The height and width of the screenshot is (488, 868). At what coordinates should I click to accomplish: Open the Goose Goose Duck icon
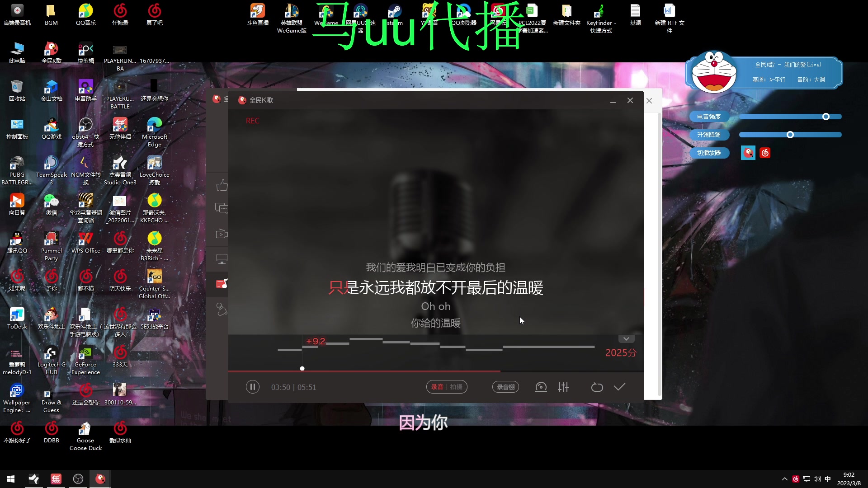tap(85, 436)
